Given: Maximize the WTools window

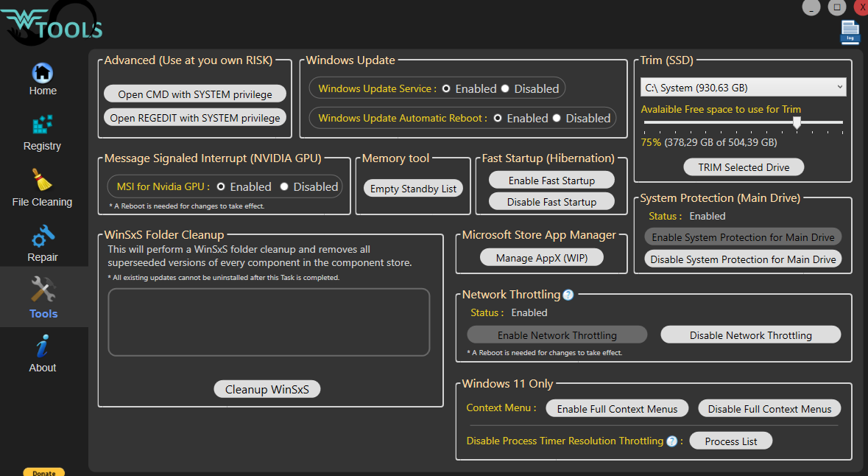Looking at the screenshot, I should coord(837,7).
